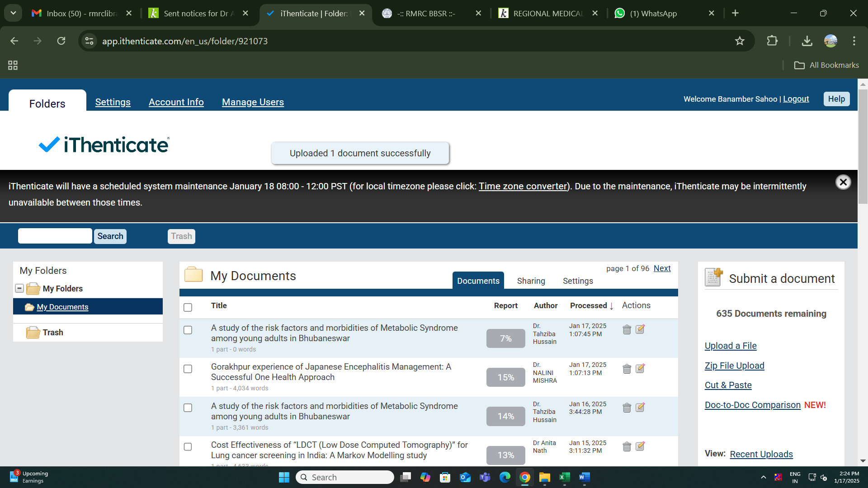This screenshot has width=868, height=488.
Task: Collapse the My Folders tree node
Action: (x=19, y=288)
